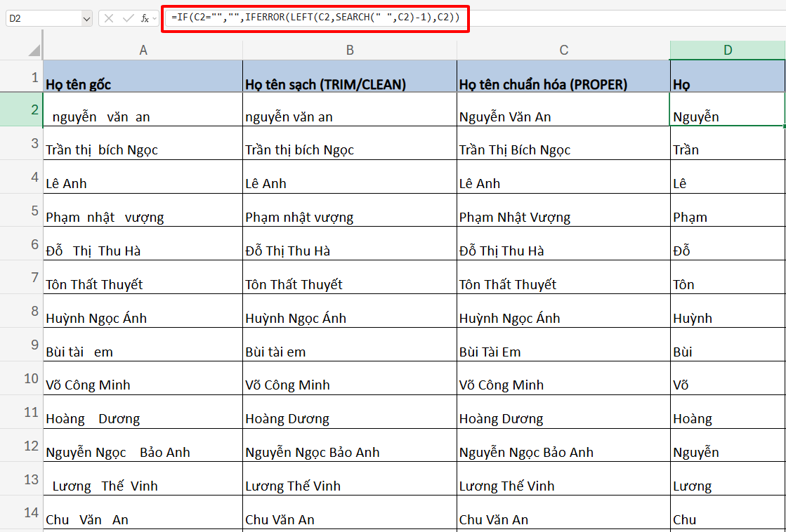Select column B header
The image size is (786, 532).
[348, 48]
